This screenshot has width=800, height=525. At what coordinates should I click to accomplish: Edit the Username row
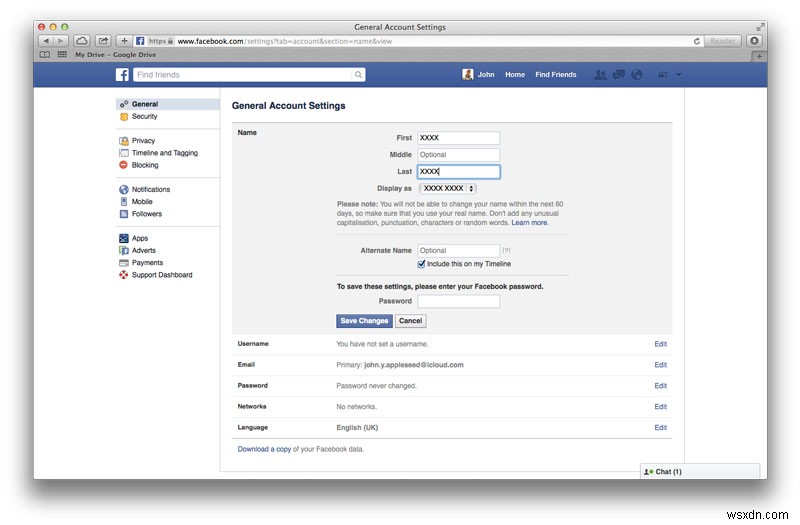tap(660, 344)
